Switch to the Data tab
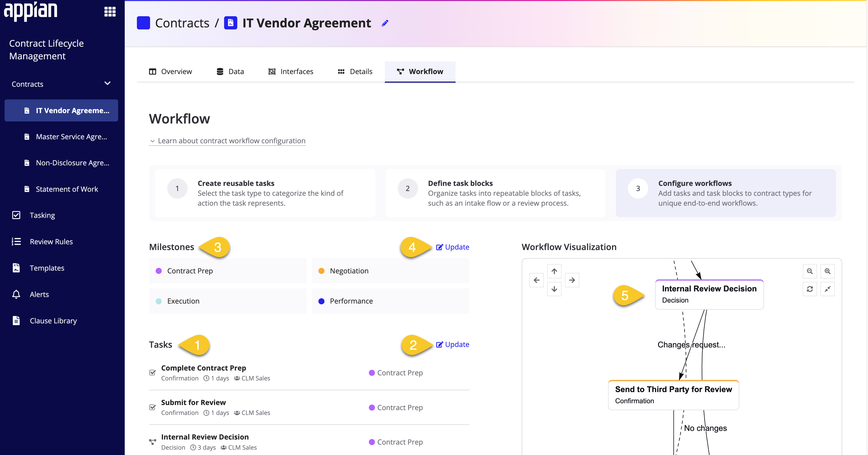Viewport: 868px width, 455px height. click(230, 72)
